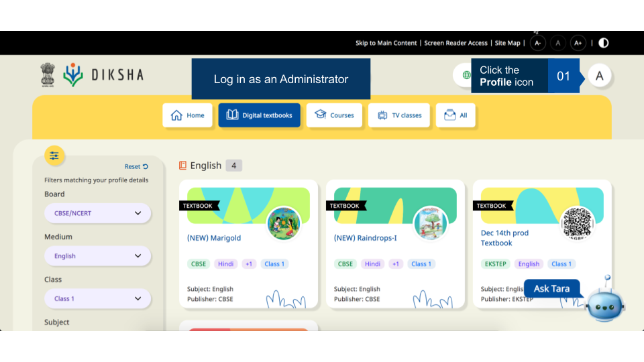Expand the Board dropdown CBSE/NCERT

tap(97, 213)
